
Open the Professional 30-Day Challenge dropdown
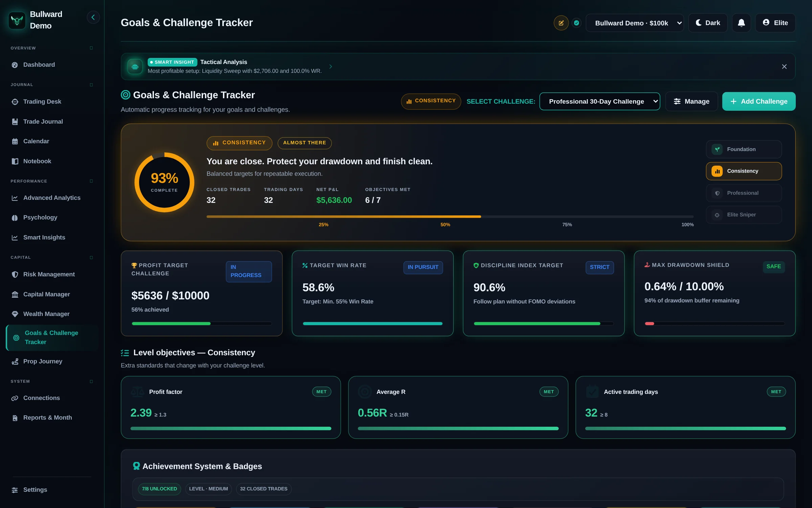coord(600,102)
